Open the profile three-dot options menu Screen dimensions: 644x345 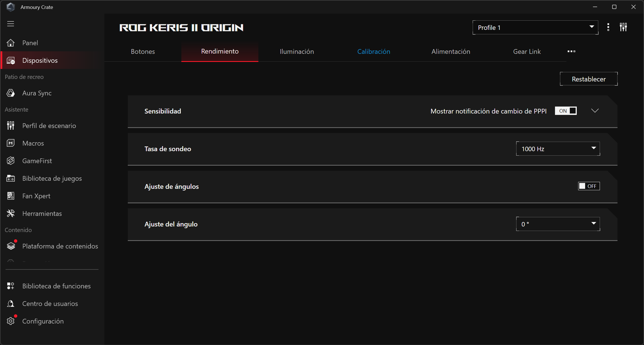608,27
